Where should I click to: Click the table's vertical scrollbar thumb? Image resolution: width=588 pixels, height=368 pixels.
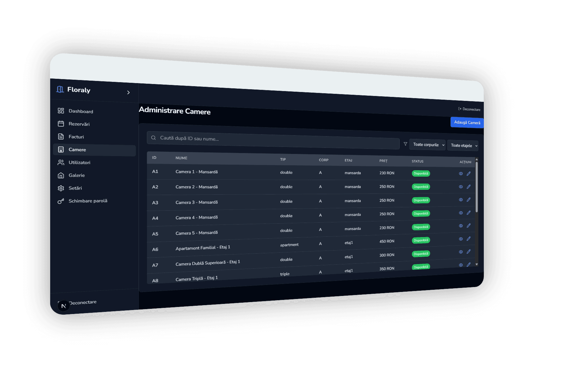[477, 187]
